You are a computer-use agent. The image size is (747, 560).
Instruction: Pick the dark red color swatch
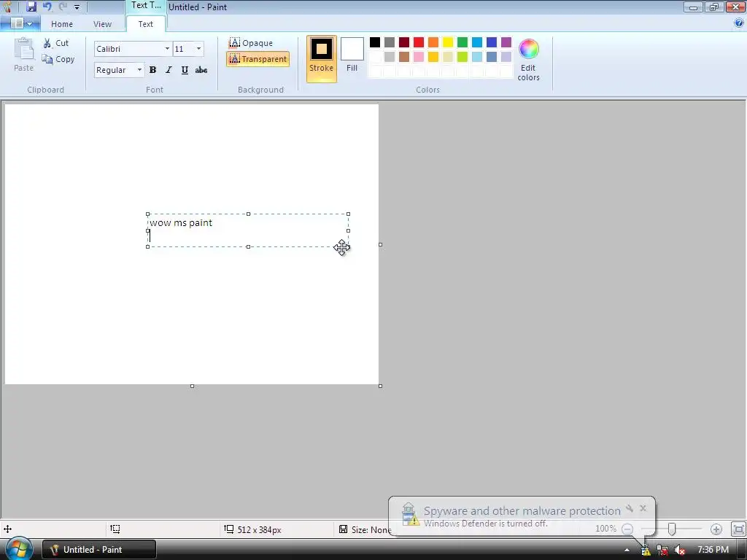pos(404,42)
